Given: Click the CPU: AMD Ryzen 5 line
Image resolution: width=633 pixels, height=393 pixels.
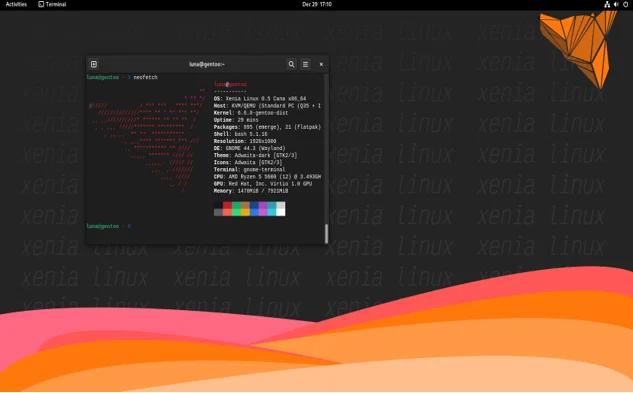Looking at the screenshot, I should 267,177.
